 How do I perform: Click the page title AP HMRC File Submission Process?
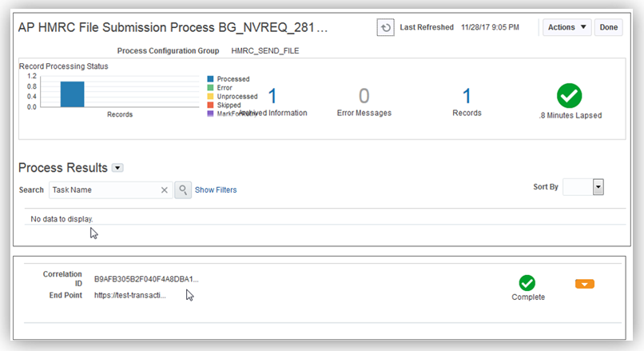tap(173, 27)
